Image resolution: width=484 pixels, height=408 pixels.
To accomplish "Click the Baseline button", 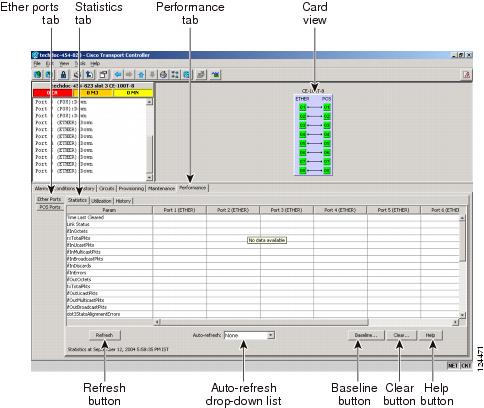I will [x=366, y=335].
